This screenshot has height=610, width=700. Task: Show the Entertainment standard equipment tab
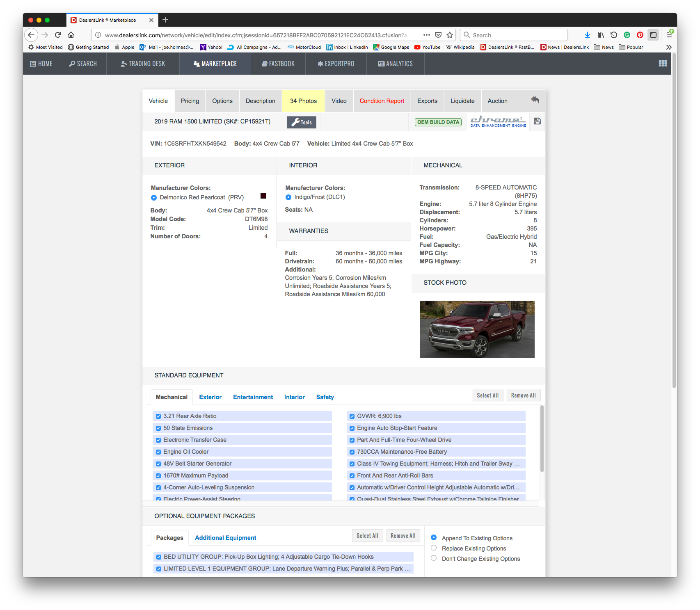point(253,397)
